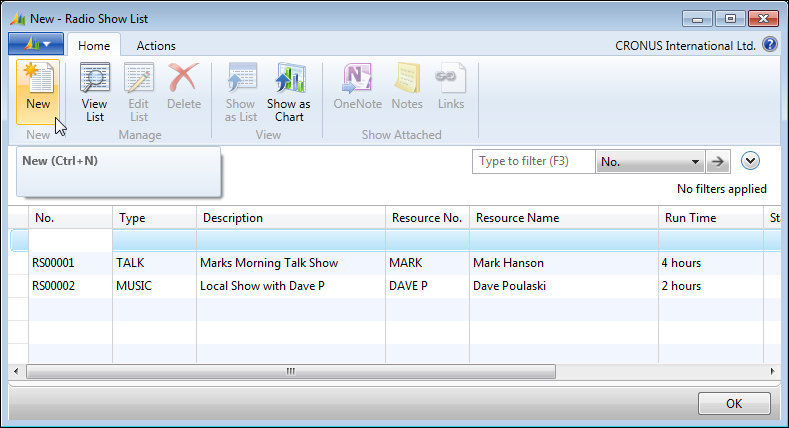This screenshot has height=428, width=789.
Task: Click the Links chain icon
Action: point(450,78)
